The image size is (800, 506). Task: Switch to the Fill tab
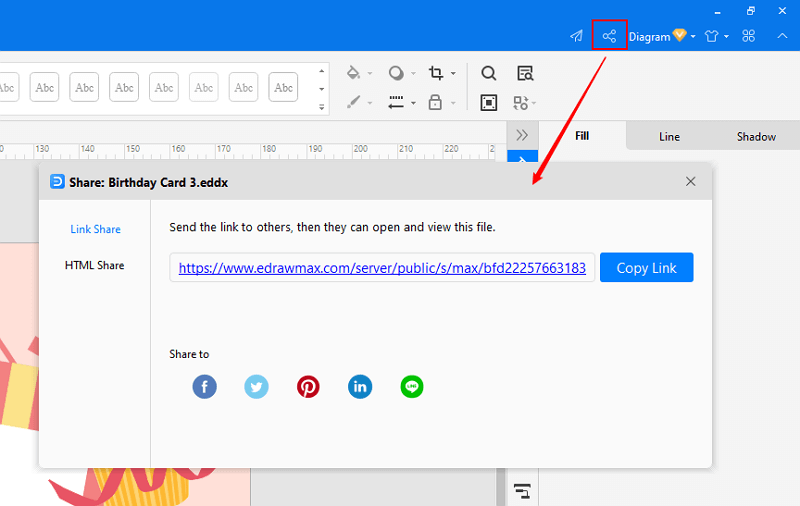click(582, 136)
